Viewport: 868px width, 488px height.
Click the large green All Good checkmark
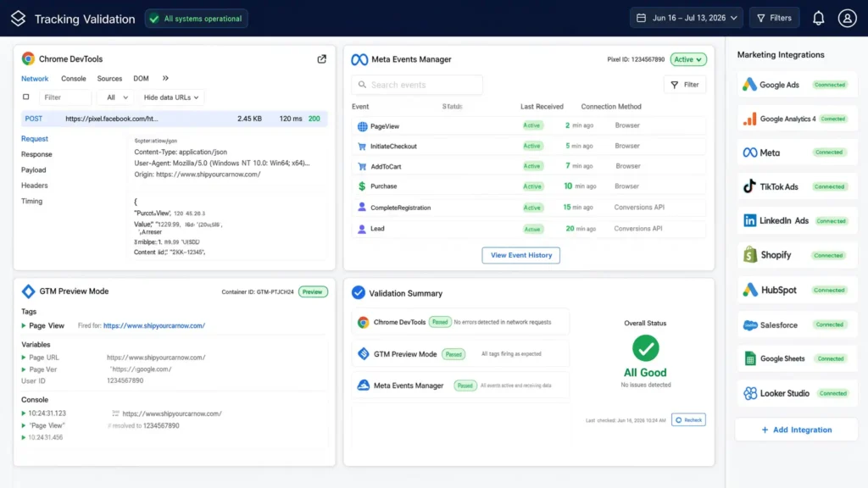click(x=645, y=348)
